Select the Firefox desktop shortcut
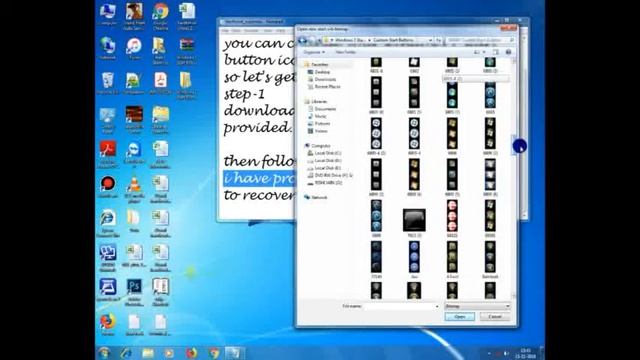 (108, 324)
